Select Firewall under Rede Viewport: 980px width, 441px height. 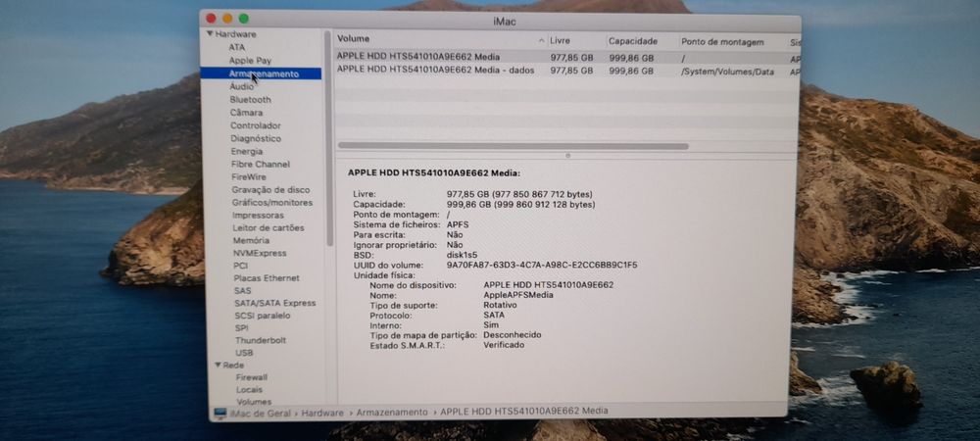[x=252, y=377]
